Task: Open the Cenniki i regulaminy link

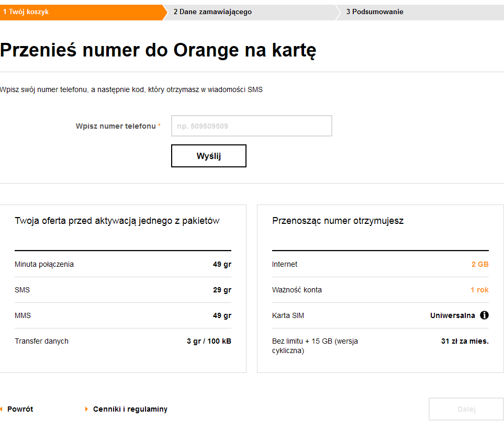Action: pyautogui.click(x=130, y=409)
